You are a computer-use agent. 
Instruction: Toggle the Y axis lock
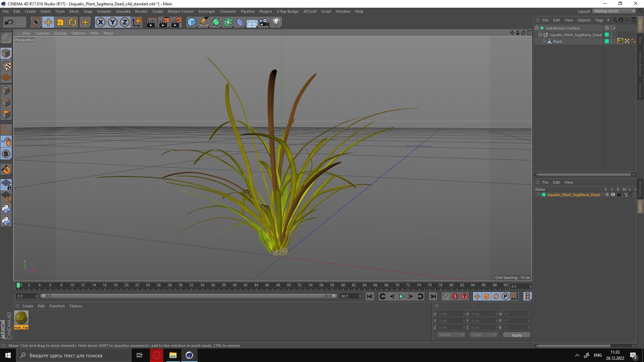pyautogui.click(x=113, y=22)
